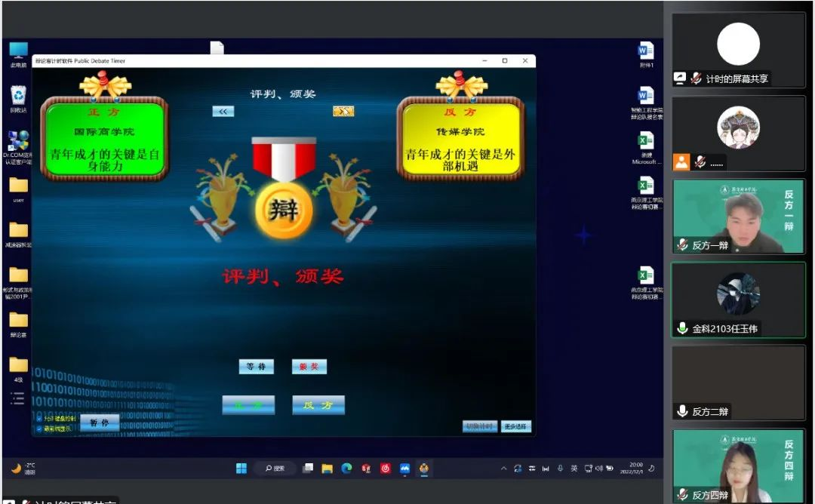Click the 等待 button

[257, 367]
